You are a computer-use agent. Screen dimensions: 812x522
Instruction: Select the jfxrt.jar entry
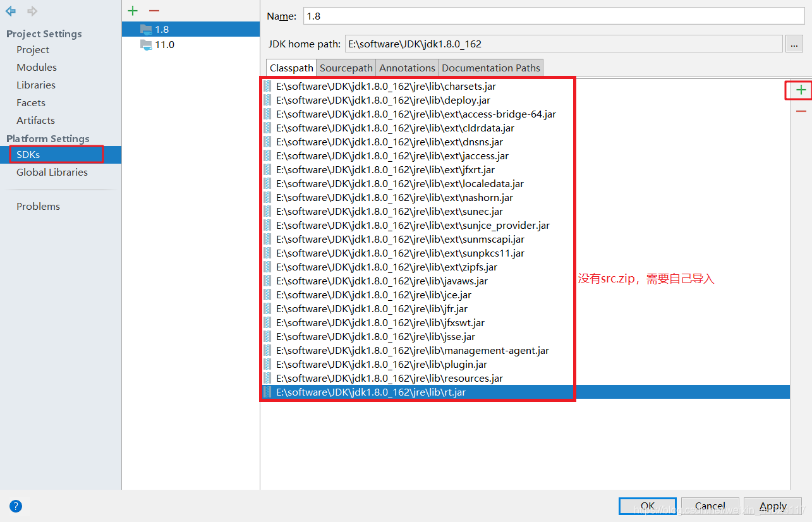click(524, 169)
